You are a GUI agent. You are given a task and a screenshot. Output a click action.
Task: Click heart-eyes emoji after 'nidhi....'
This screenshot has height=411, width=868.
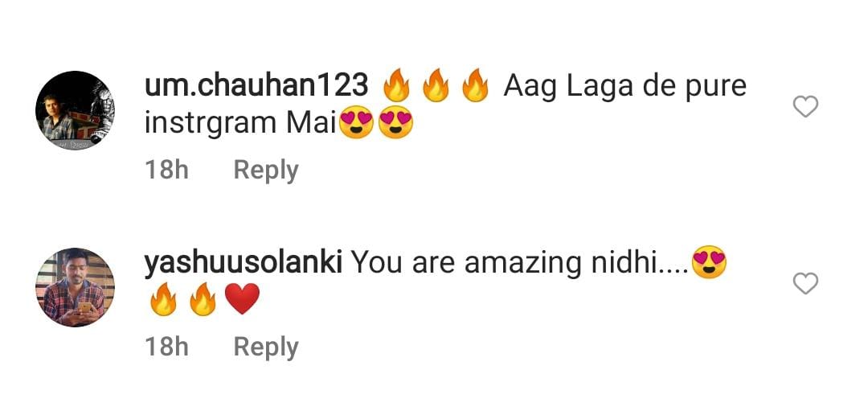pos(709,262)
